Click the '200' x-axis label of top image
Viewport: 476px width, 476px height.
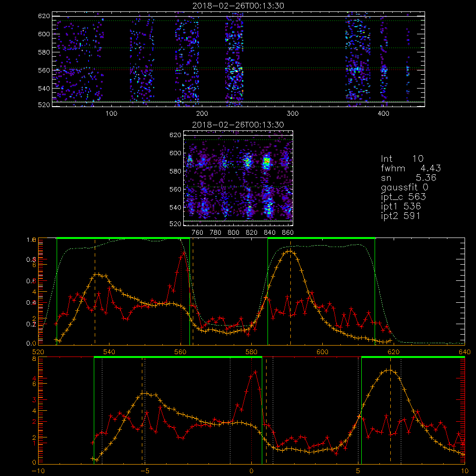click(202, 114)
